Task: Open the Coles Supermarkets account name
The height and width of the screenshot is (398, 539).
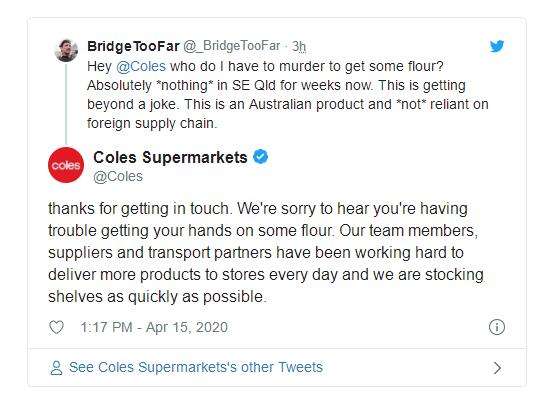Action: 170,157
